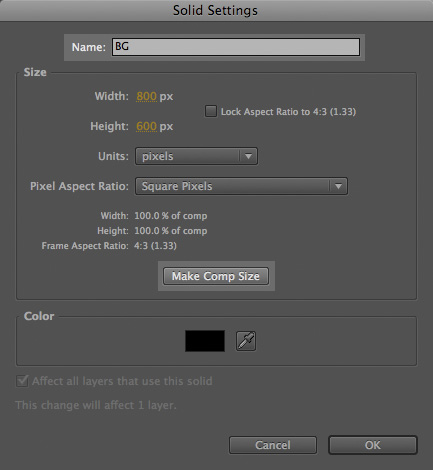
Task: Click the Name label beside the field
Action: [x=88, y=47]
